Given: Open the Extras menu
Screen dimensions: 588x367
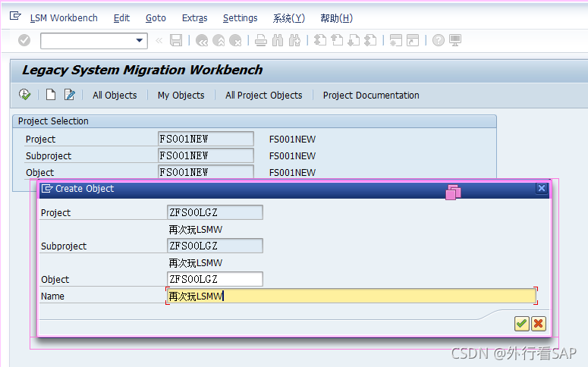Looking at the screenshot, I should point(195,18).
